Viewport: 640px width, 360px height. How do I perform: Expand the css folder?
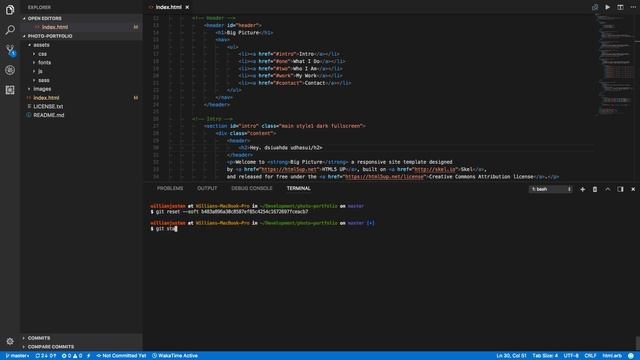click(x=42, y=54)
